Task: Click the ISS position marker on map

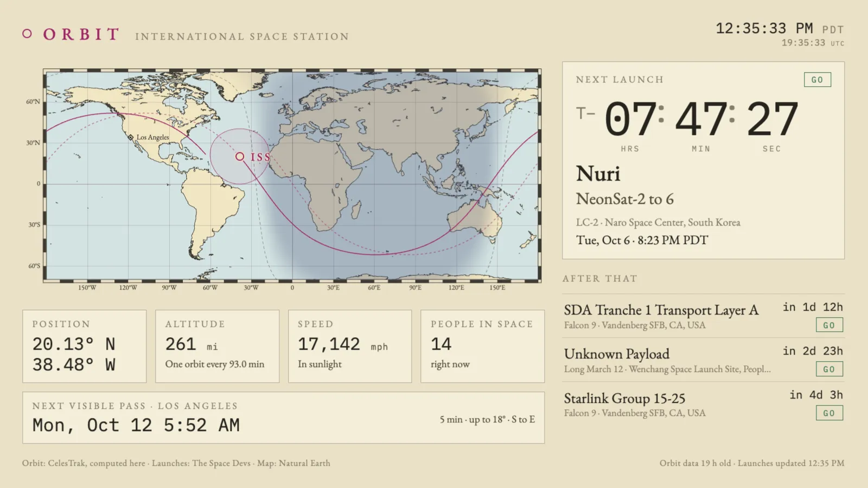Action: [240, 156]
